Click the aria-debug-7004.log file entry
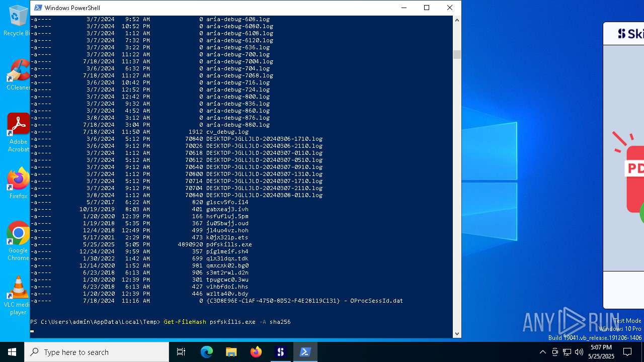The image size is (644, 362). tap(239, 61)
